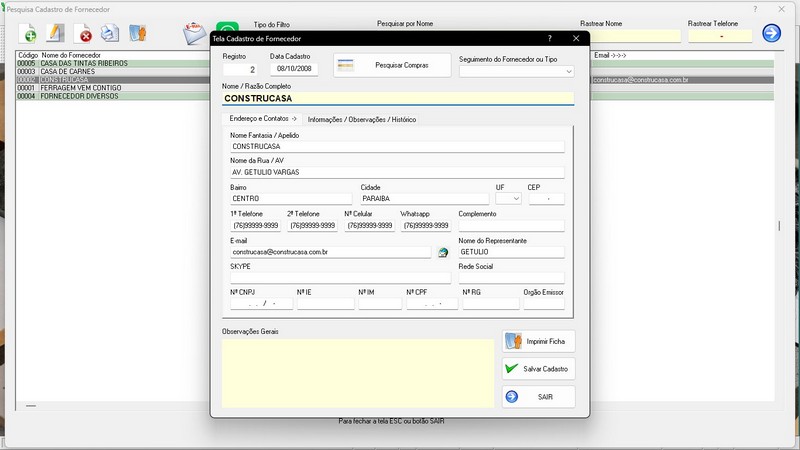Open the Seguimento do Fornecedor ou Tipo dropdown
The height and width of the screenshot is (450, 800).
tap(516, 71)
